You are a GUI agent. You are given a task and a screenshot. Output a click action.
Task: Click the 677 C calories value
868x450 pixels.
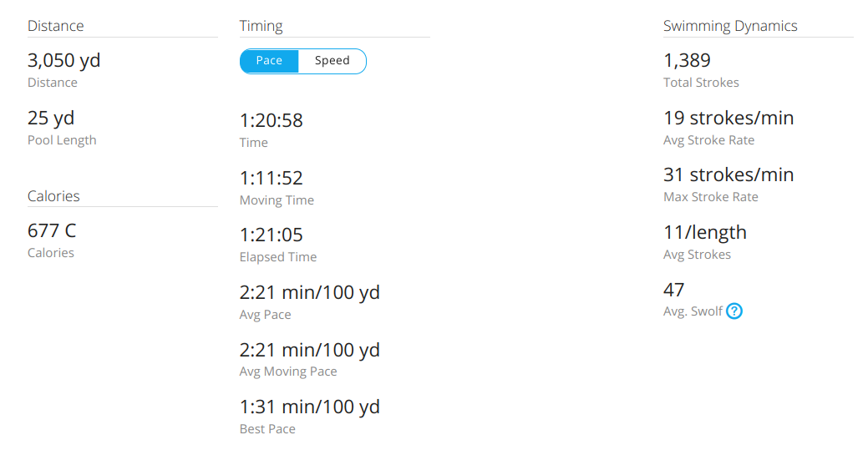click(52, 230)
